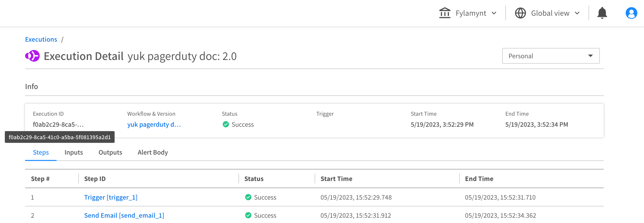Switch to the Outputs tab
Screen dimensions: 644x223
(110, 152)
